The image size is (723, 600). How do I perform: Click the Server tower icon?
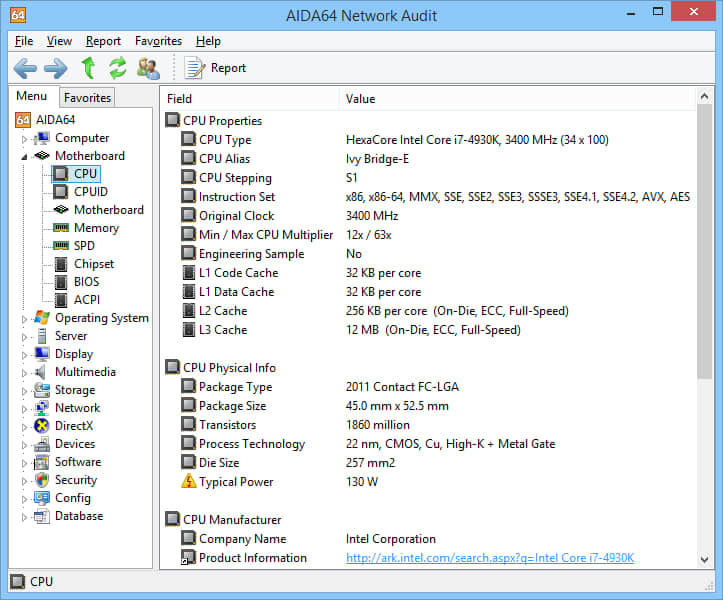[42, 336]
